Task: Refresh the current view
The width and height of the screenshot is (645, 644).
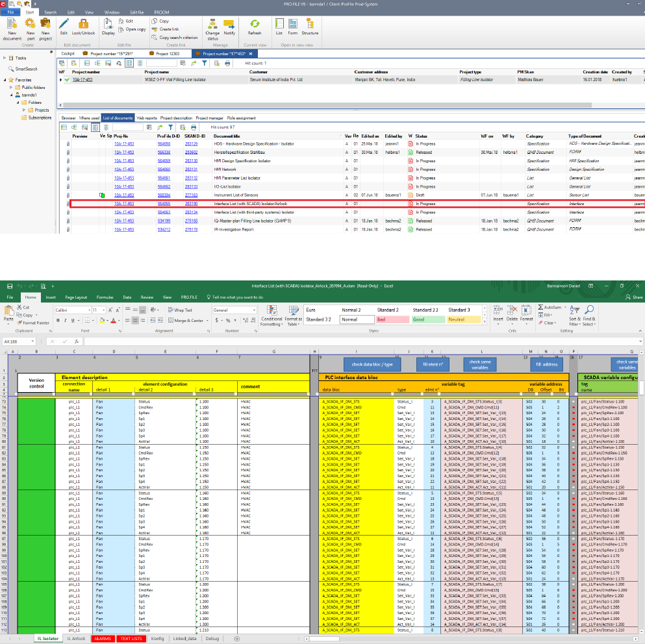Action: coord(255,24)
